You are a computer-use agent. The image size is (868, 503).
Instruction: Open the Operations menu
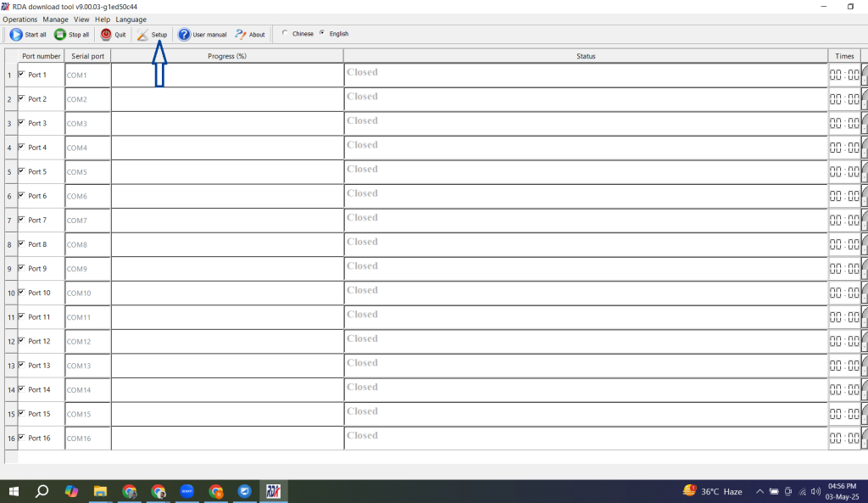[20, 20]
